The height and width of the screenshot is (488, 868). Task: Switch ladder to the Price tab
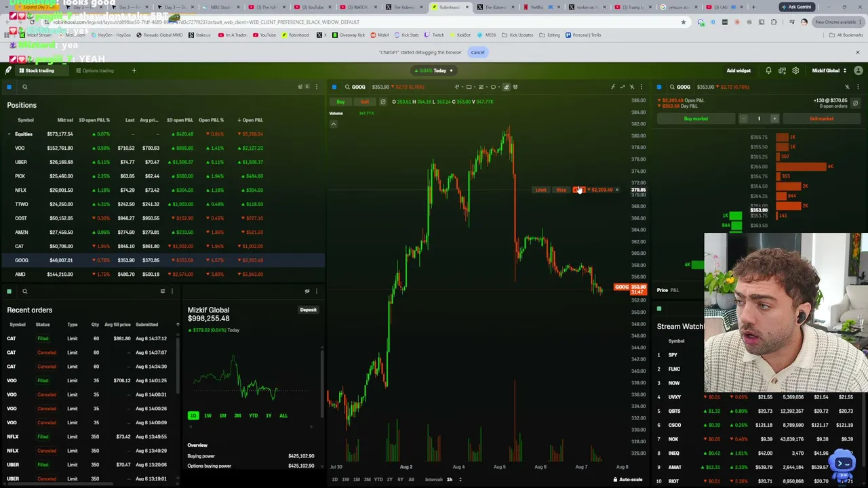662,290
